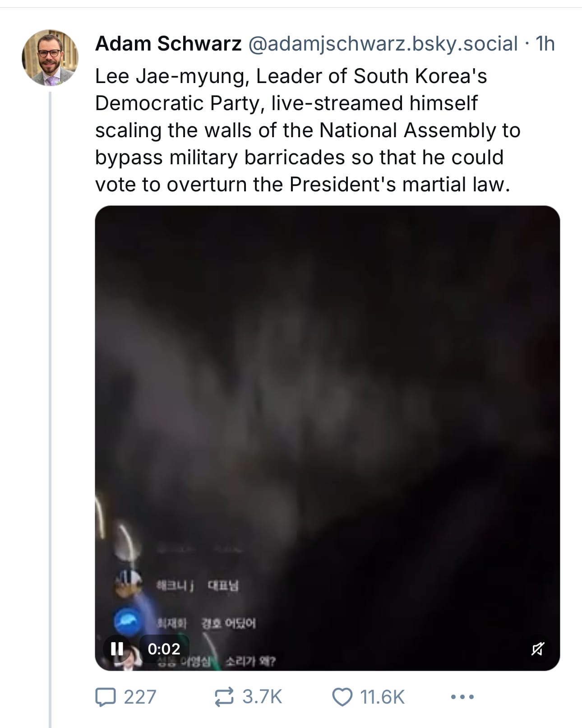Open the @adamjschwarz.bsky.social handle link
The height and width of the screenshot is (728, 582).
[383, 44]
